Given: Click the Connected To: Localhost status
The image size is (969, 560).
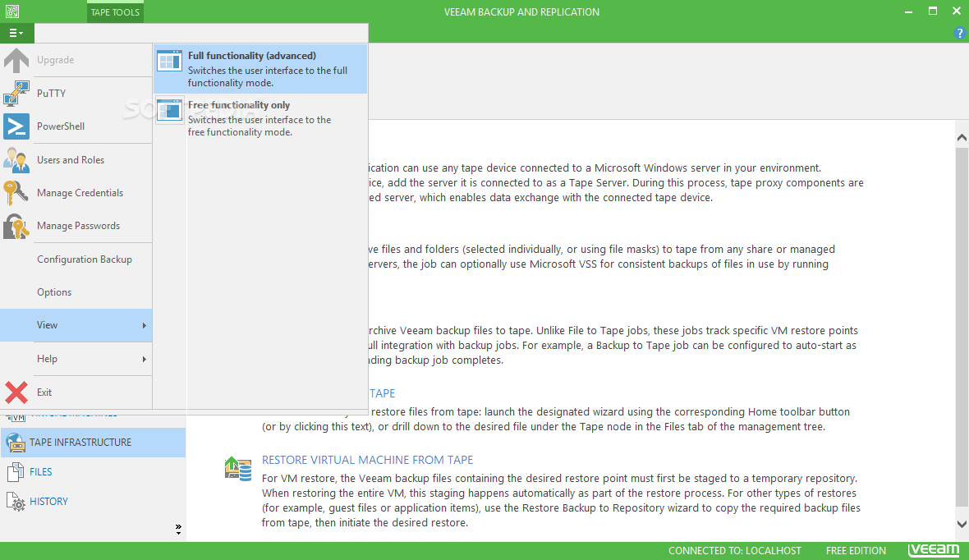Looking at the screenshot, I should [x=735, y=551].
